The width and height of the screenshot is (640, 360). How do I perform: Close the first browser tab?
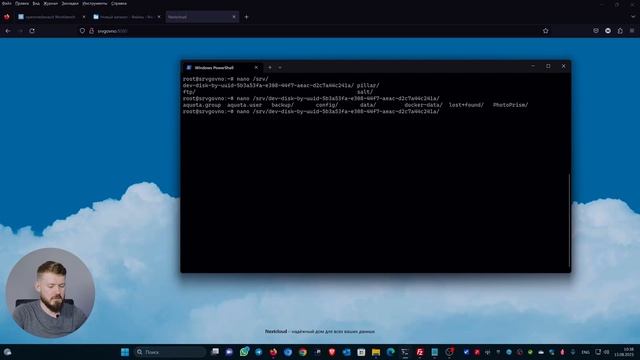click(84, 17)
